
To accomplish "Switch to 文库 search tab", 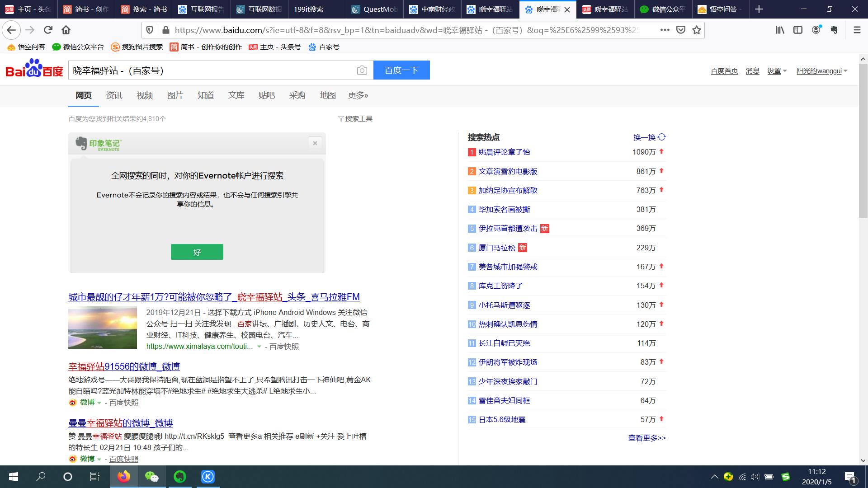I will 236,95.
